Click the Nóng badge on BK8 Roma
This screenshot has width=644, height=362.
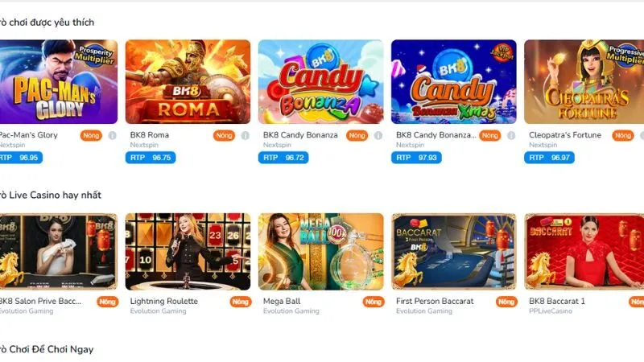(224, 135)
